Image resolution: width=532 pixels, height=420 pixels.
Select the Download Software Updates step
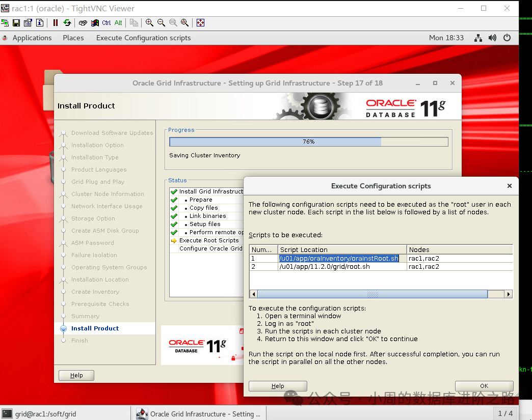(112, 133)
